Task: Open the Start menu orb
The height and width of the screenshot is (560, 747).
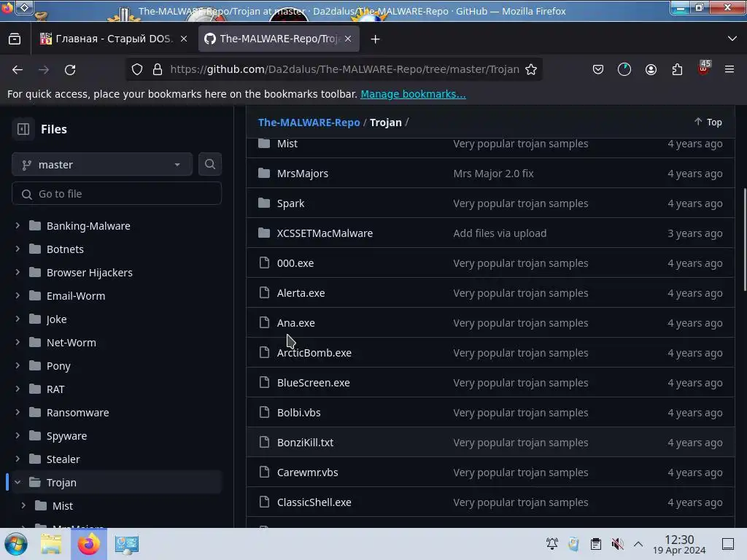Action: click(15, 544)
